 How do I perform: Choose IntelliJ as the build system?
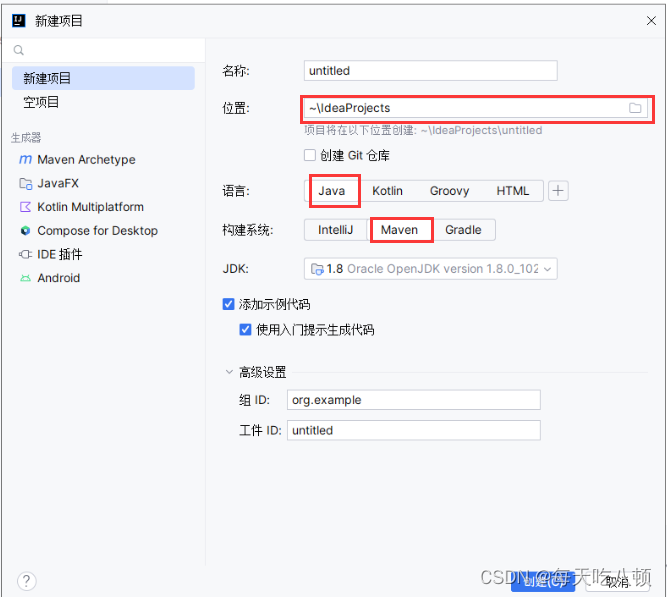pos(336,230)
